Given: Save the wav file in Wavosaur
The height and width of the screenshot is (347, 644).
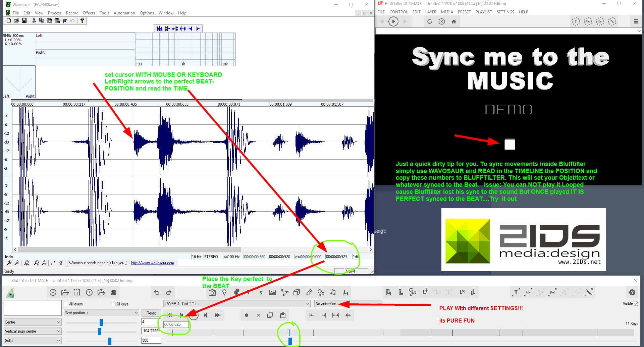Looking at the screenshot, I should (24, 20).
